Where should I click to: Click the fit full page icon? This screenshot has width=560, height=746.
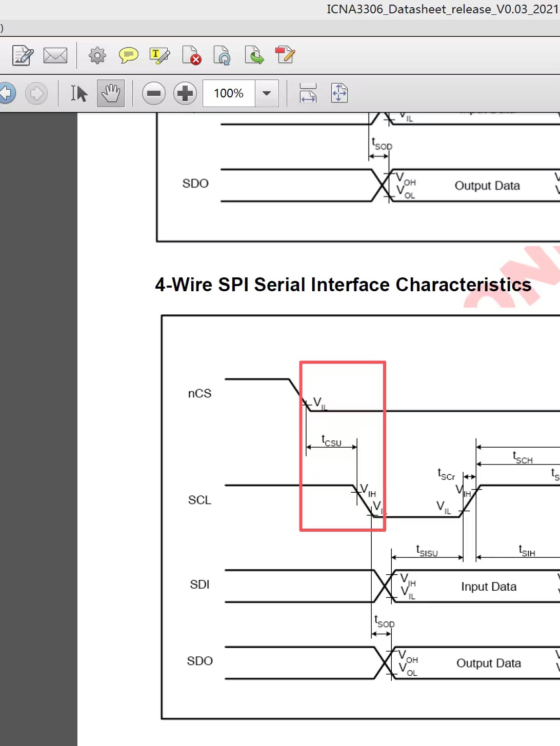(339, 93)
